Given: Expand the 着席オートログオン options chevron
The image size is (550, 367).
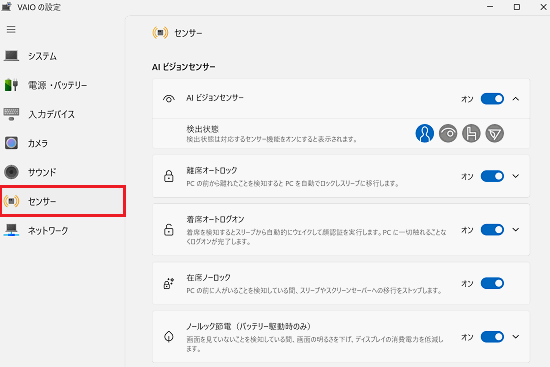Looking at the screenshot, I should click(516, 230).
